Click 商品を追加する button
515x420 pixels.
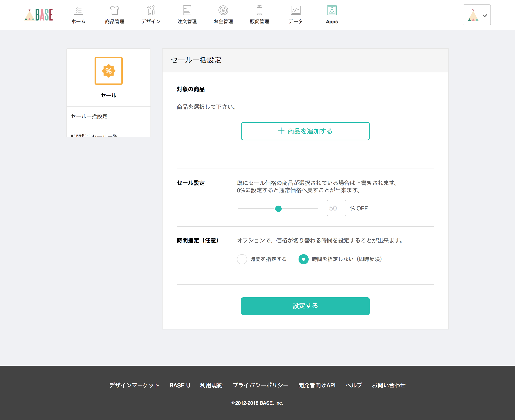click(305, 131)
